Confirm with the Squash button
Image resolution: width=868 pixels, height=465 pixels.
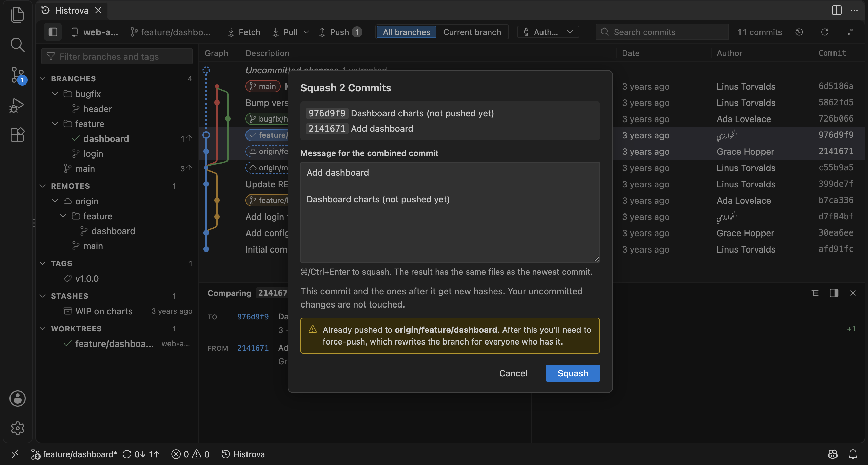pyautogui.click(x=573, y=373)
